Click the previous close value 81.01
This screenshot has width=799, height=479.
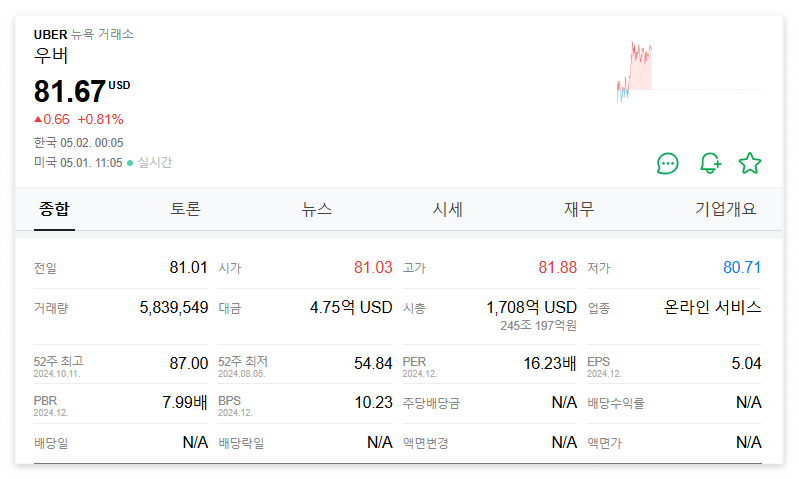point(189,267)
